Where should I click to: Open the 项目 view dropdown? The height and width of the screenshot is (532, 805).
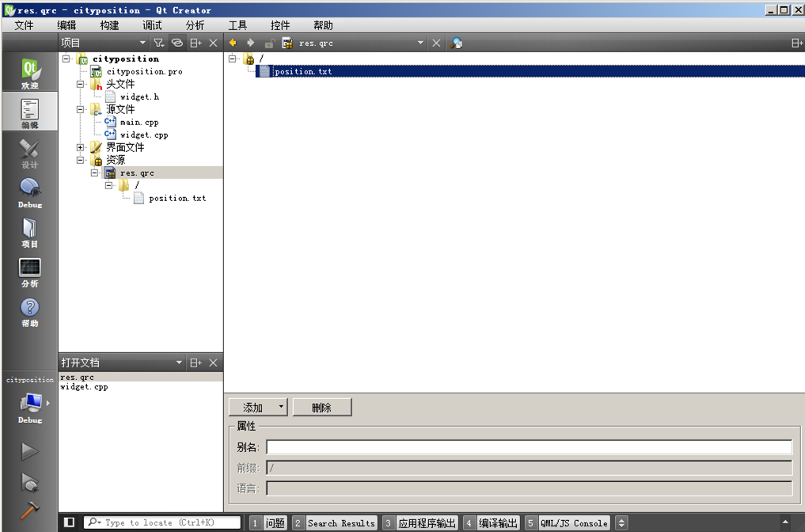[x=142, y=43]
